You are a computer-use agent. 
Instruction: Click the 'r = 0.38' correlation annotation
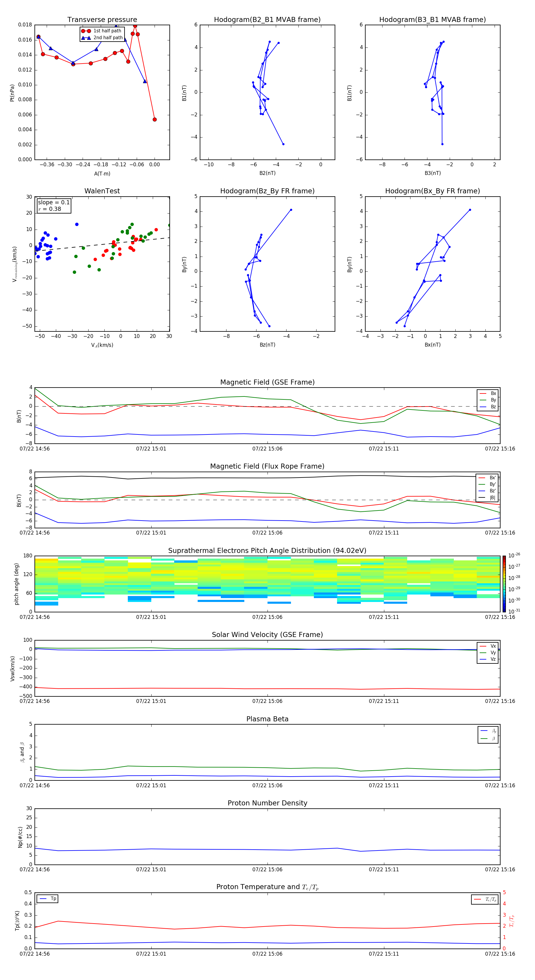click(x=50, y=209)
